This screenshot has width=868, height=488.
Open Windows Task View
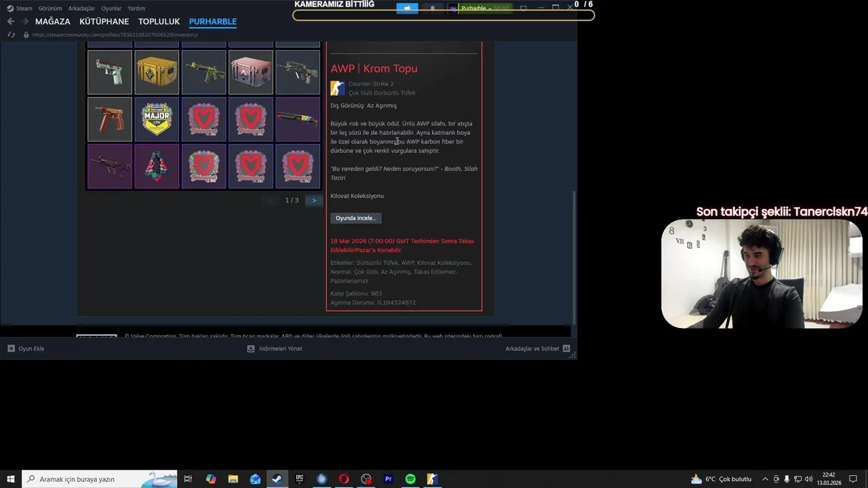click(x=188, y=479)
